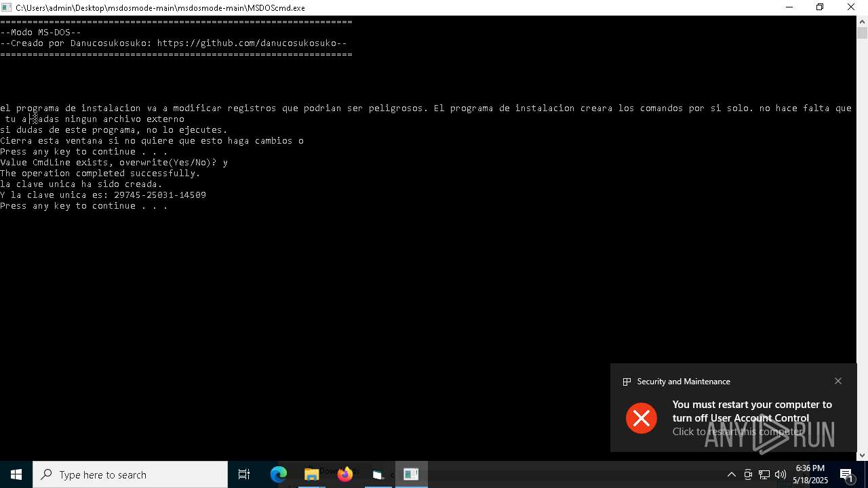Image resolution: width=868 pixels, height=488 pixels.
Task: Click the last 'Press any key to continue' line
Action: 84,206
